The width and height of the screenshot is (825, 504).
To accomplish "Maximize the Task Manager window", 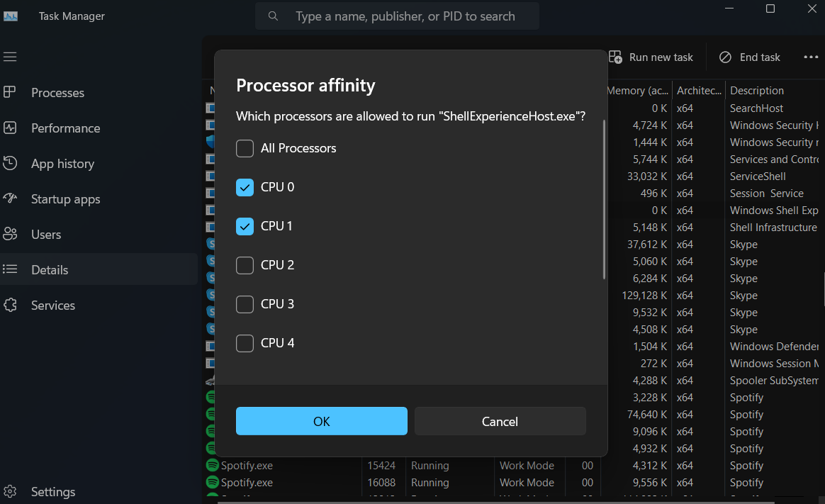I will (x=770, y=9).
